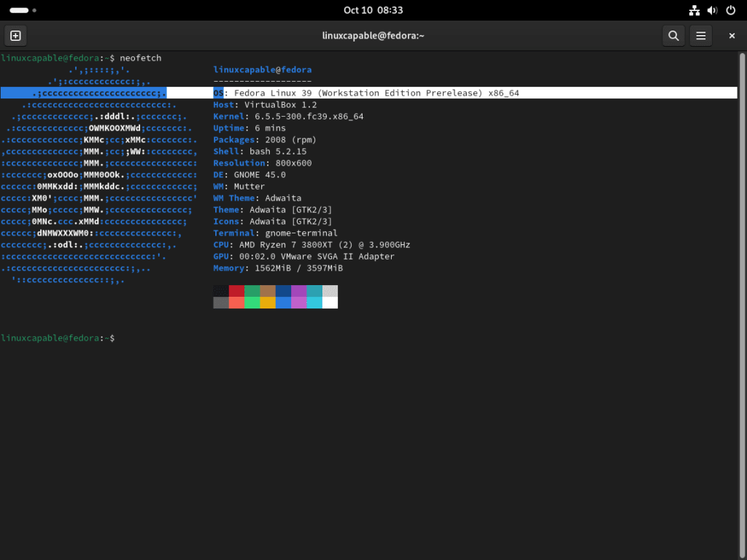Click the linuxcapable@fedora:~ window title

(373, 35)
